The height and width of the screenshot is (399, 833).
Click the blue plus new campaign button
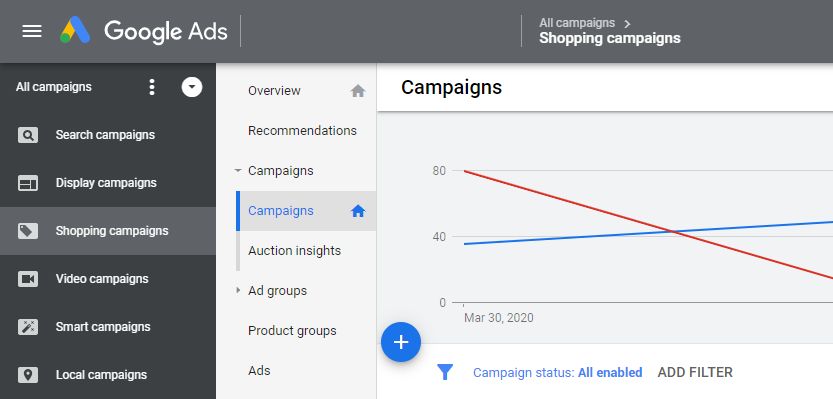point(401,342)
